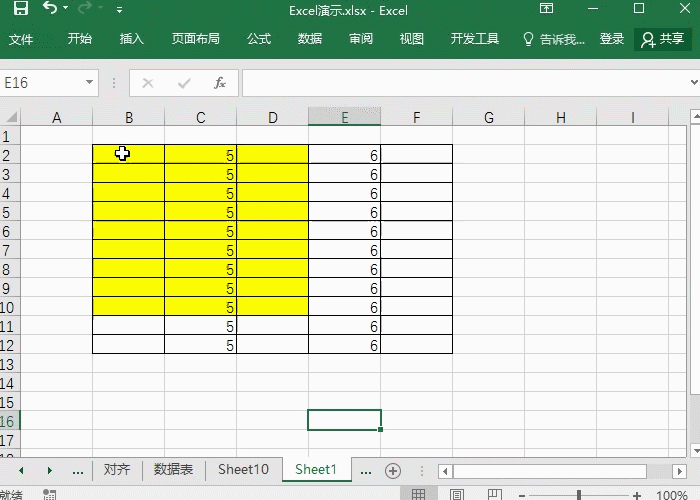The width and height of the screenshot is (700, 500).
Task: Click the Redo arrow icon
Action: click(x=84, y=8)
